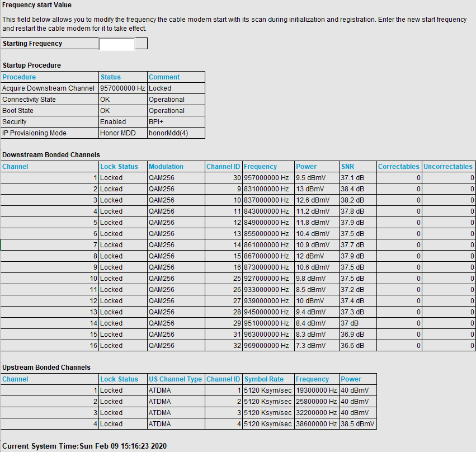
Task: Click the Current System Time text
Action: 84,446
